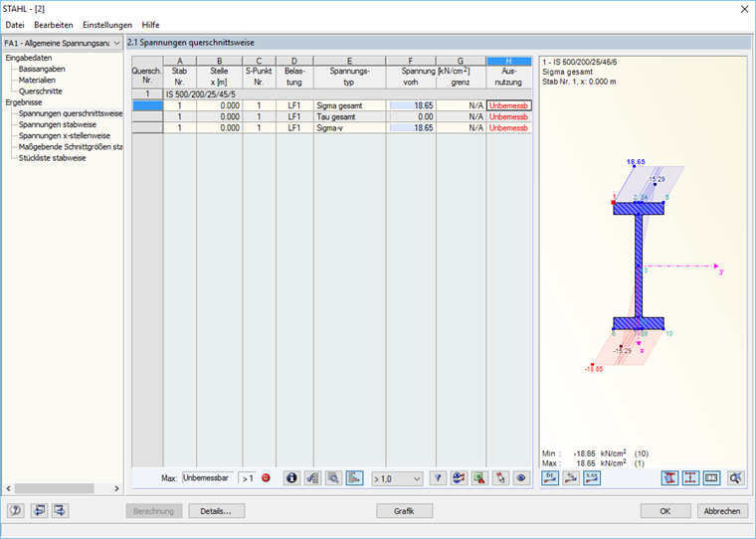Click the Details... button
The height and width of the screenshot is (539, 756).
pos(217,511)
